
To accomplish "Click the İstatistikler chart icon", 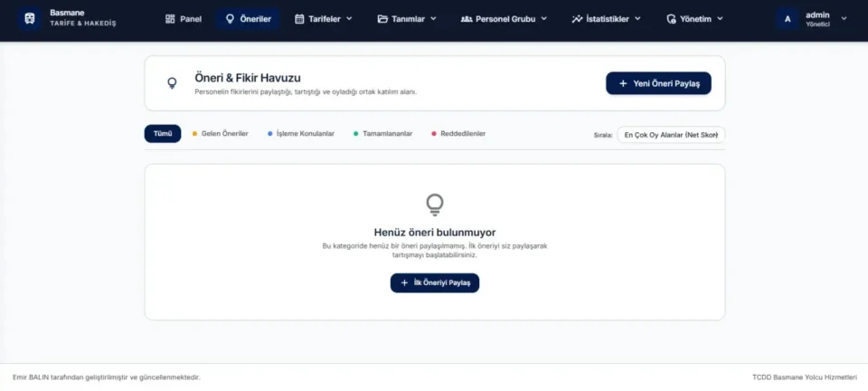I will [577, 19].
